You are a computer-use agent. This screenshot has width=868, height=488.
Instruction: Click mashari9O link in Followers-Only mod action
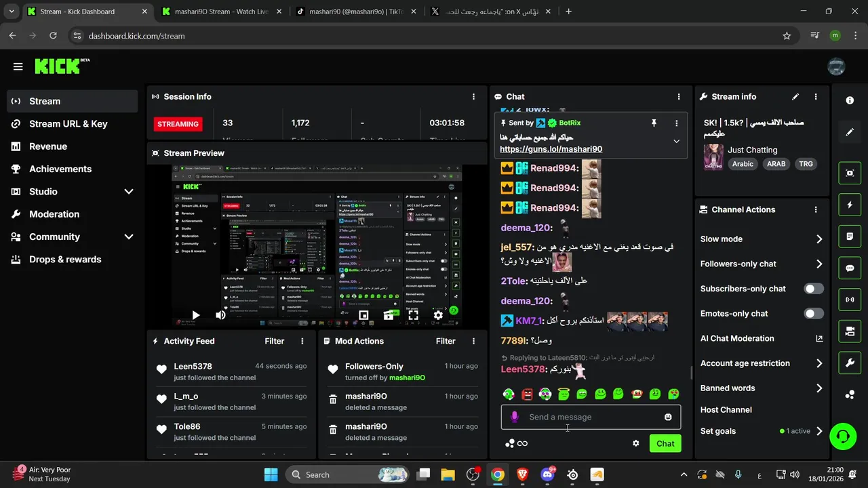click(407, 378)
